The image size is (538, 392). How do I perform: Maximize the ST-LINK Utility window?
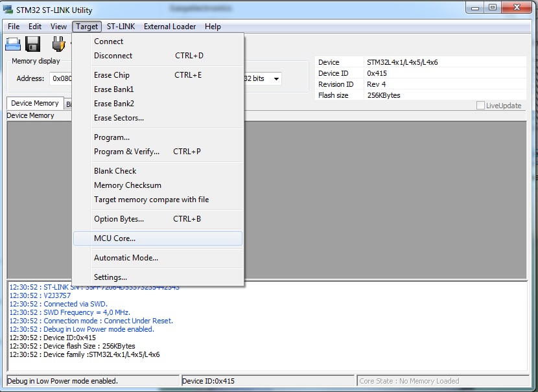tap(493, 8)
